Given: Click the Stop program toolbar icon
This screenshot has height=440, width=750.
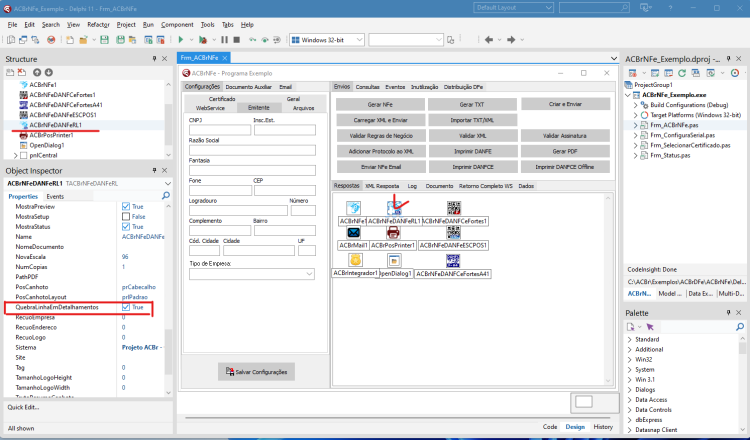Looking at the screenshot, I should (x=236, y=40).
